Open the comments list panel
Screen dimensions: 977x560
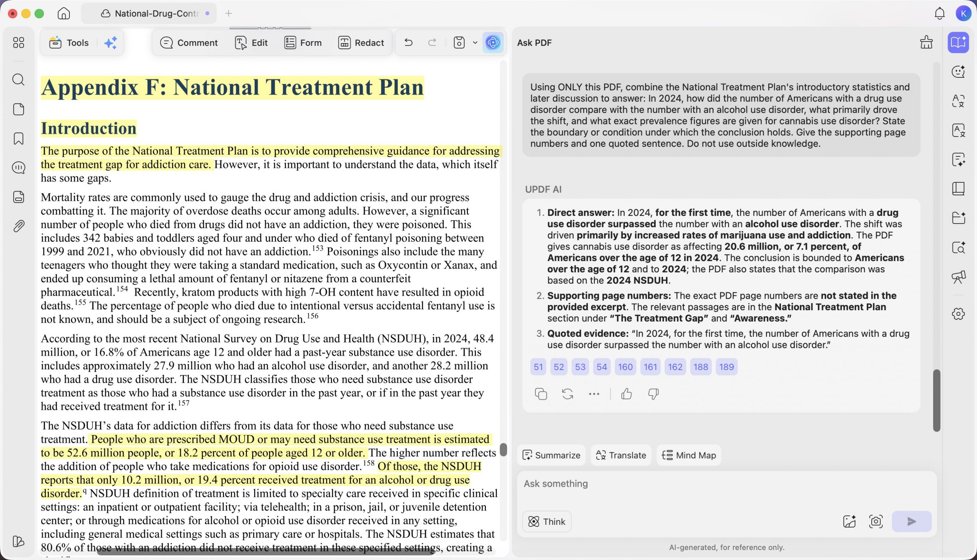pos(18,168)
